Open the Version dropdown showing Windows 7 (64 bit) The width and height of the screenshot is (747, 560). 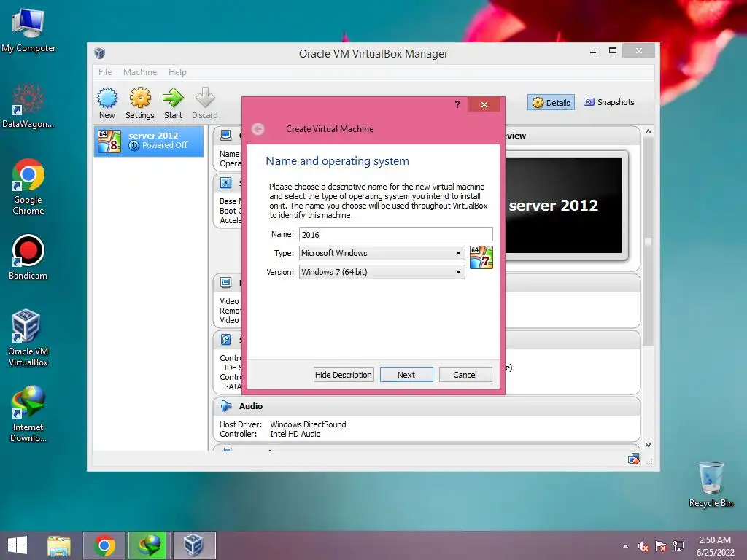coord(382,272)
